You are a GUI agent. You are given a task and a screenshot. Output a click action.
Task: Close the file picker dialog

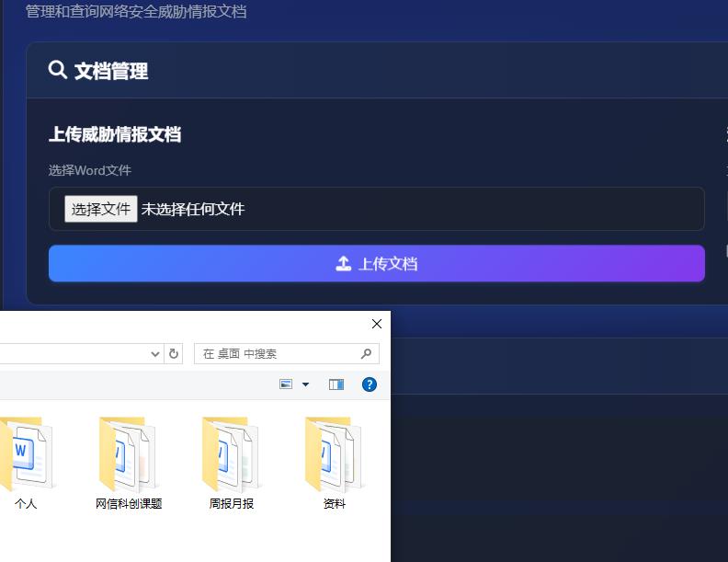click(376, 324)
